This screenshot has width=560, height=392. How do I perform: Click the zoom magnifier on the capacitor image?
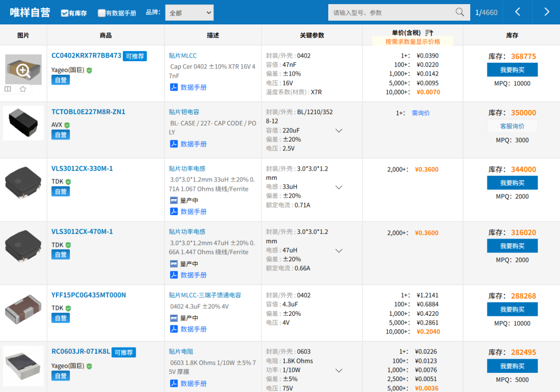(x=23, y=70)
